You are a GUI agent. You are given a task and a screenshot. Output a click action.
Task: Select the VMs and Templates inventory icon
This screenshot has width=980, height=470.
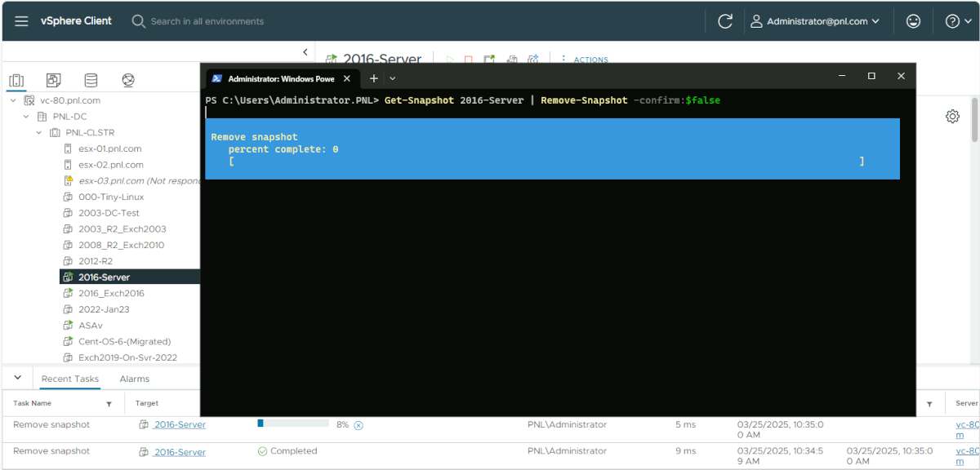coord(53,80)
